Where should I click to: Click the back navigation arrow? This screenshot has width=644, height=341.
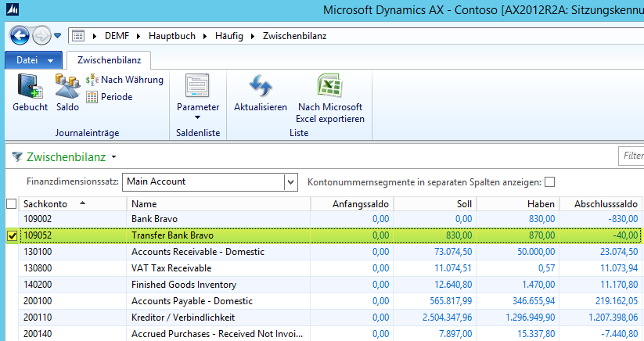coord(20,35)
